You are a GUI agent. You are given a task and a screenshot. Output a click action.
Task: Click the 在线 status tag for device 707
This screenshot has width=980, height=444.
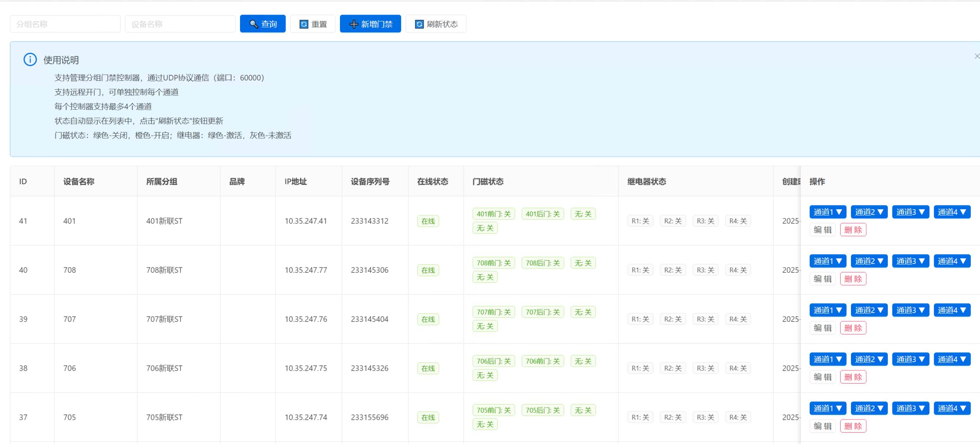(428, 319)
